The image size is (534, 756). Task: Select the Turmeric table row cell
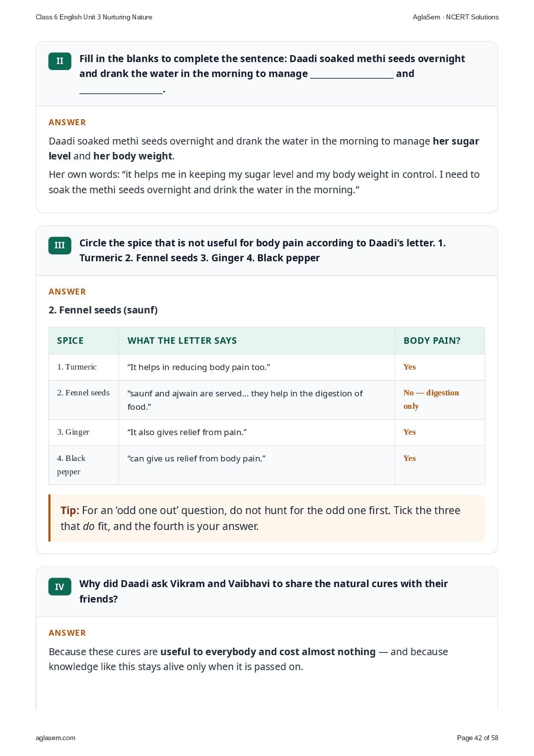tap(83, 367)
